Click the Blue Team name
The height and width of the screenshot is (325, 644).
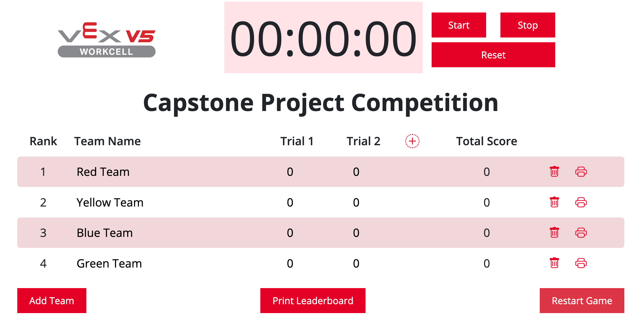pos(105,233)
